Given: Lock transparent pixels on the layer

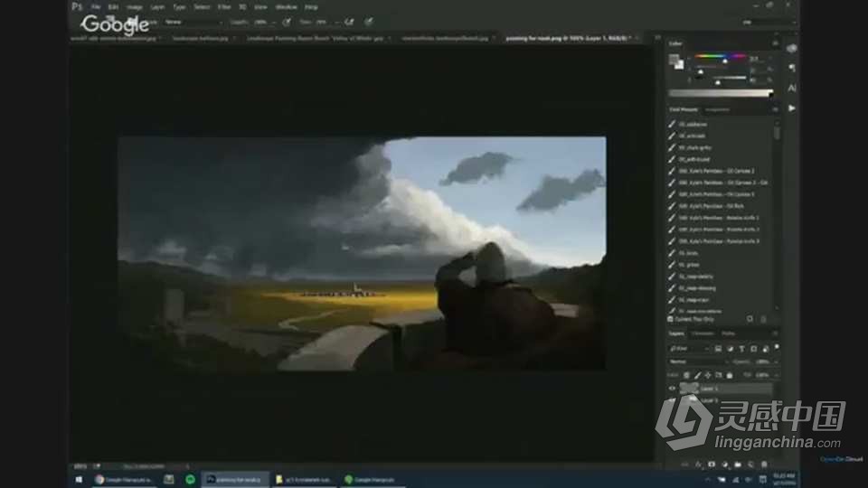Looking at the screenshot, I should pyautogui.click(x=686, y=375).
